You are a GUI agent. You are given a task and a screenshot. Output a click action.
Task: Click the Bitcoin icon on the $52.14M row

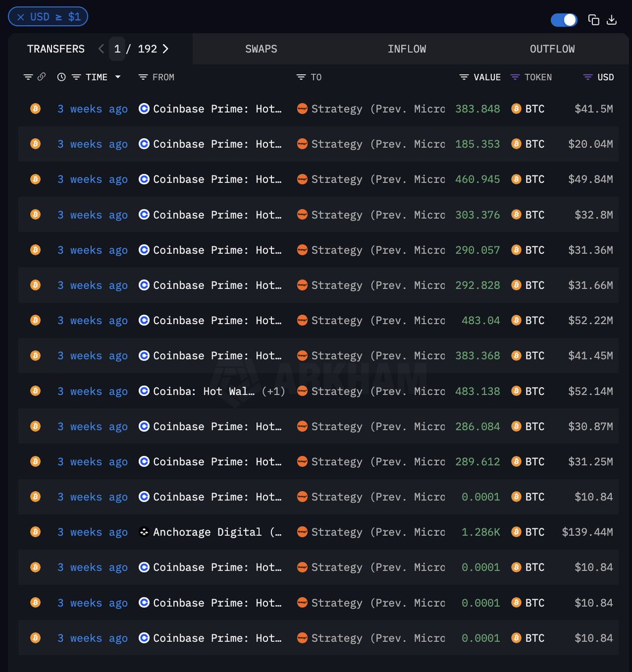pyautogui.click(x=35, y=391)
